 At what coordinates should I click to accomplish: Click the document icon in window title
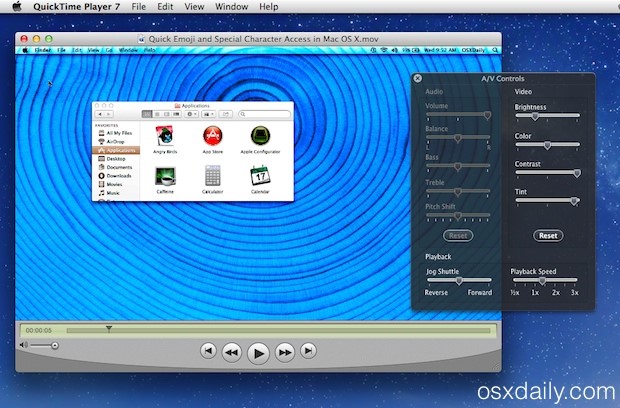pyautogui.click(x=141, y=39)
